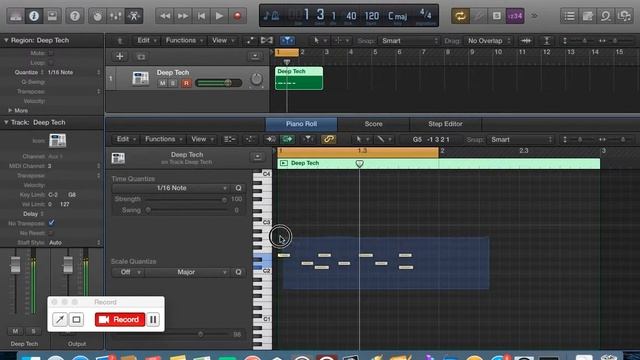Toggle the Piano Roll MIDI Out green button

click(287, 139)
